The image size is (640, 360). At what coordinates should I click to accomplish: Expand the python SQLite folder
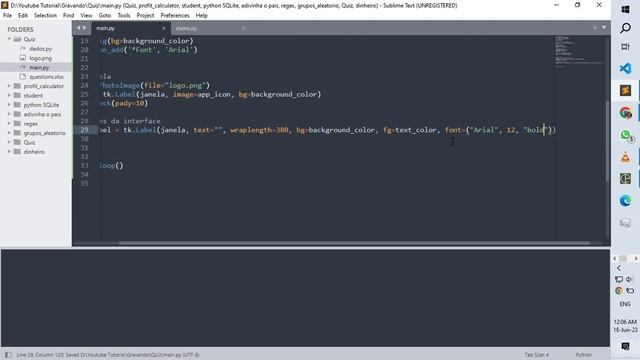click(x=9, y=105)
